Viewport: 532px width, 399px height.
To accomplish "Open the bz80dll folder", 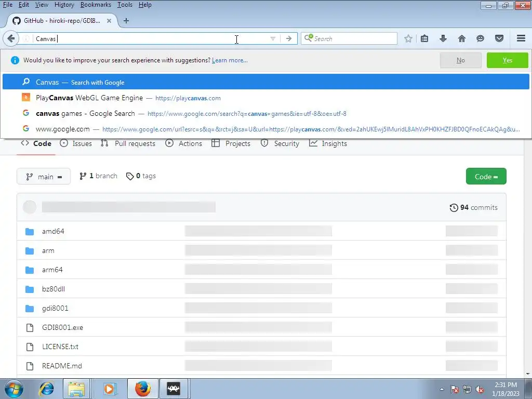I will [x=54, y=289].
